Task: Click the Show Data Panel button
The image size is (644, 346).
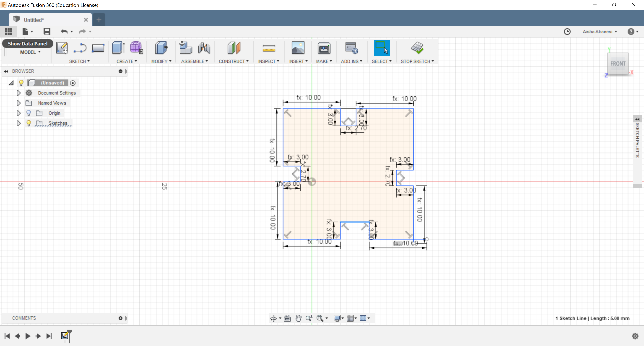Action: point(28,44)
